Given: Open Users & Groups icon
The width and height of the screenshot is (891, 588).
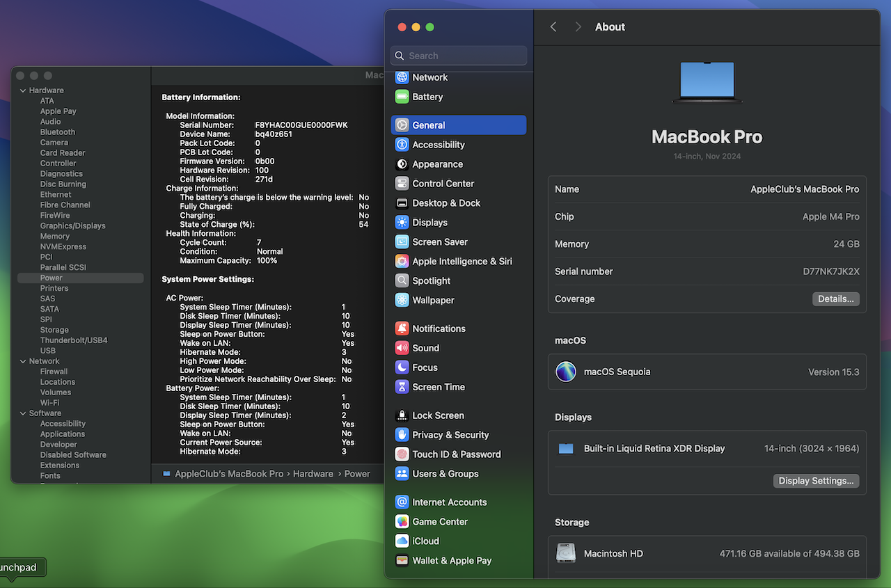Looking at the screenshot, I should (402, 474).
